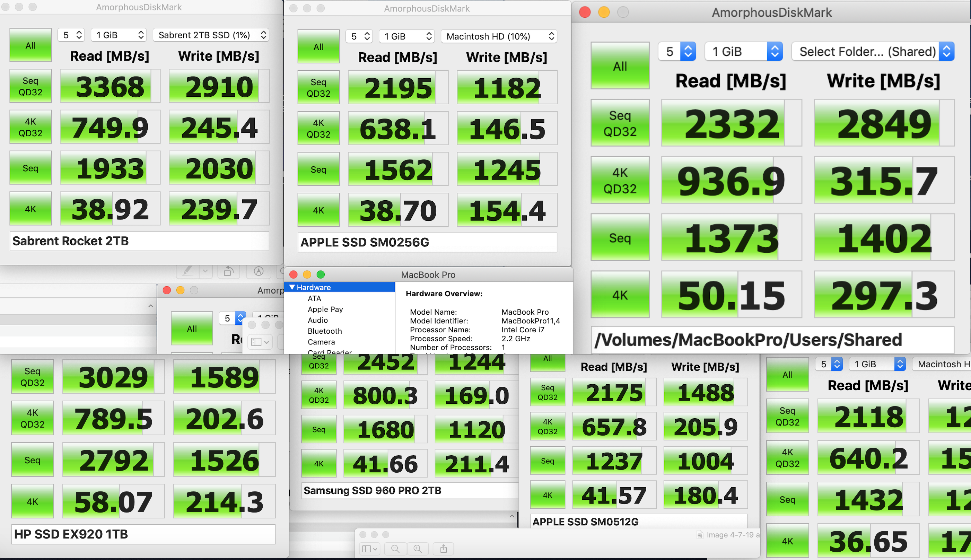This screenshot has width=971, height=560.
Task: Select ATA in the Hardware list
Action: pyautogui.click(x=314, y=298)
